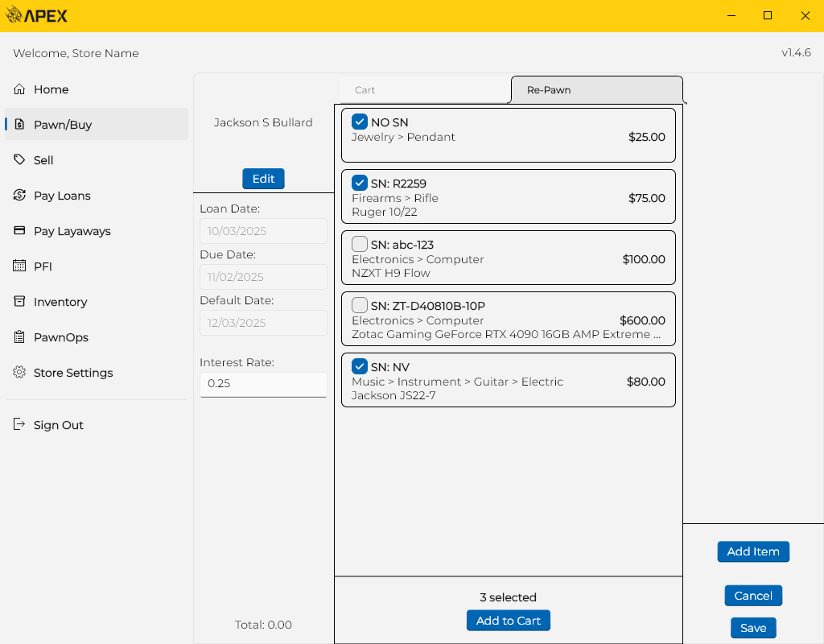Click the Sign Out icon
824x644 pixels.
(x=19, y=425)
